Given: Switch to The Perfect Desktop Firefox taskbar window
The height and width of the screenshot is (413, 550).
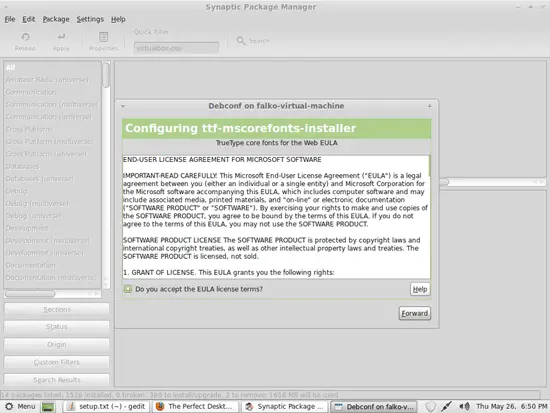Looking at the screenshot, I should (x=195, y=407).
